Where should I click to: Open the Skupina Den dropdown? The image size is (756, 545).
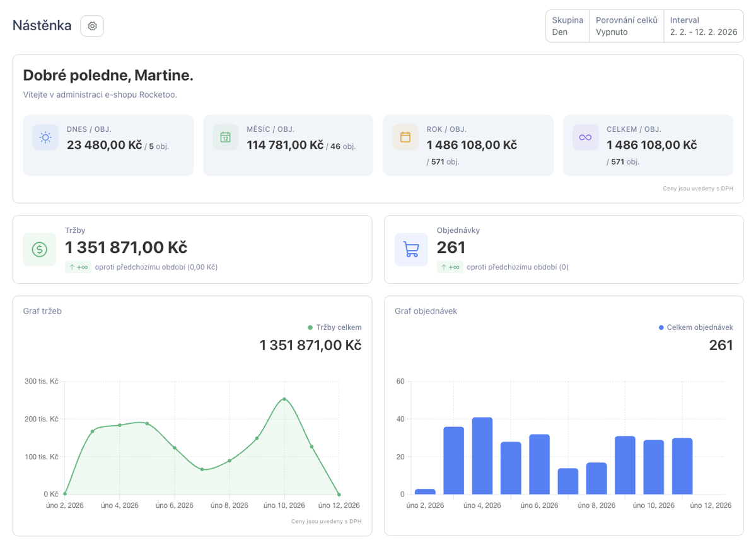click(x=567, y=26)
